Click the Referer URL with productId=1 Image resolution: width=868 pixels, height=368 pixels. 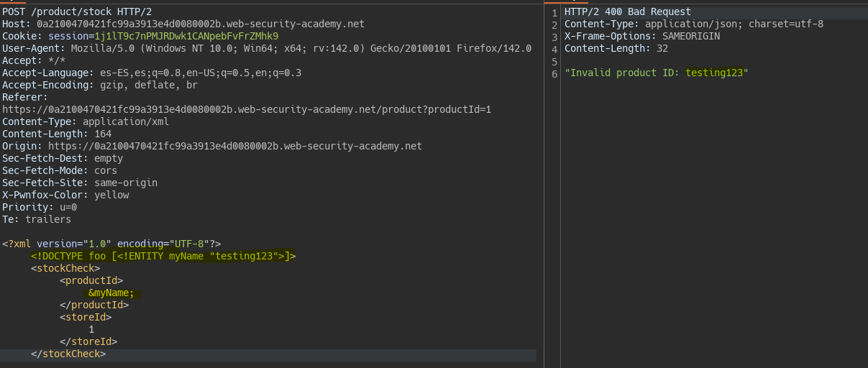[247, 109]
